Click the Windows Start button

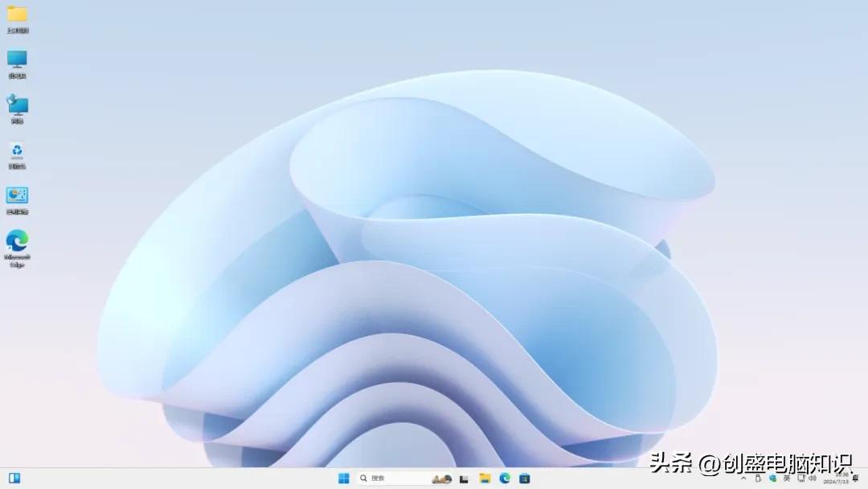pos(343,478)
